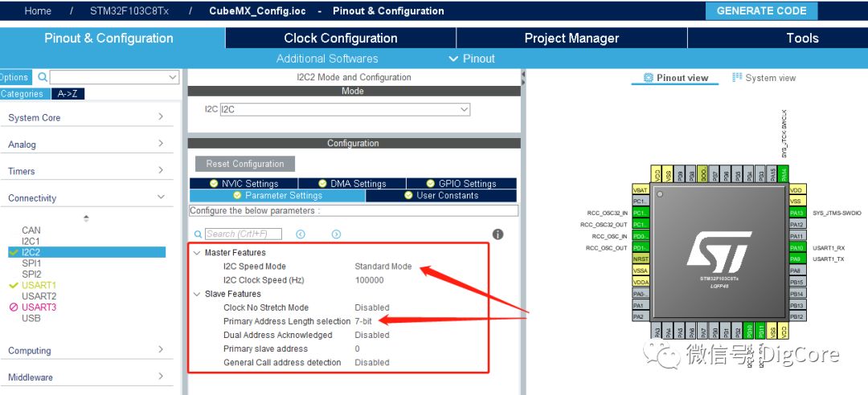
Task: Go to next parameter search result
Action: click(x=336, y=234)
